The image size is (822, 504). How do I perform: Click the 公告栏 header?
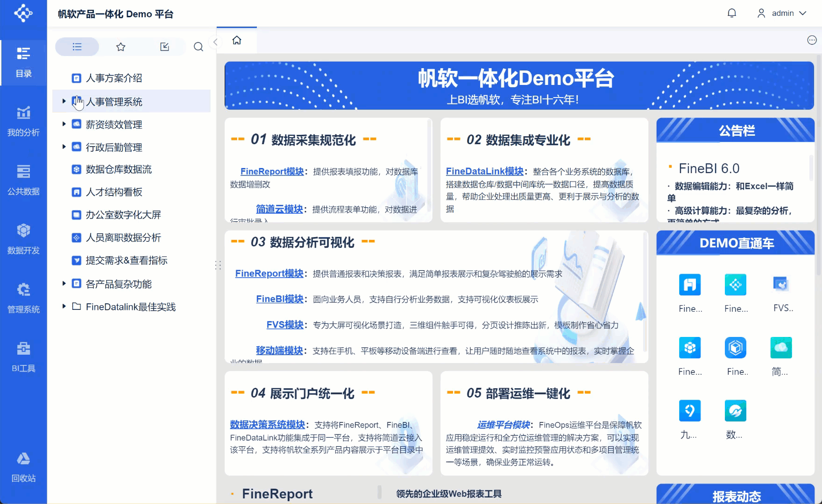[736, 130]
